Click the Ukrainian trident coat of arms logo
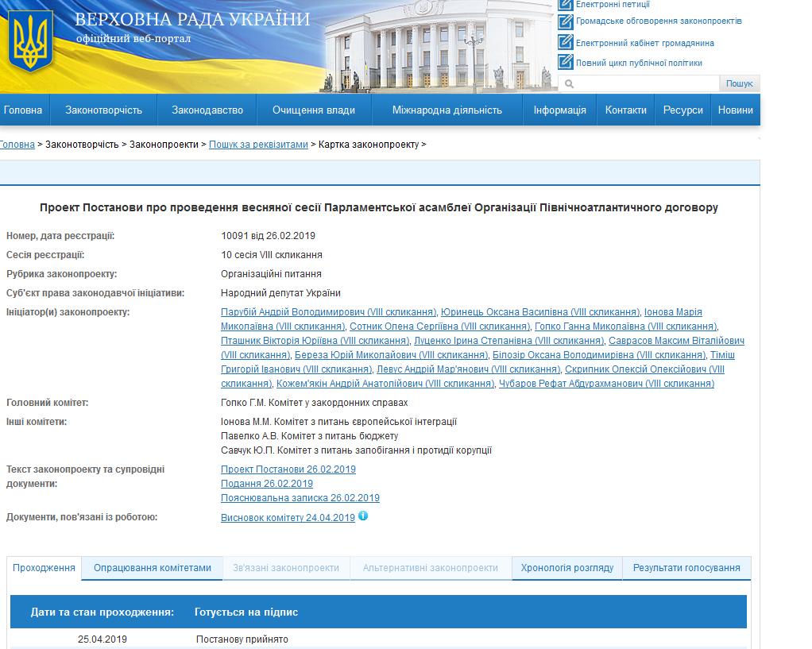The image size is (812, 649). [30, 41]
